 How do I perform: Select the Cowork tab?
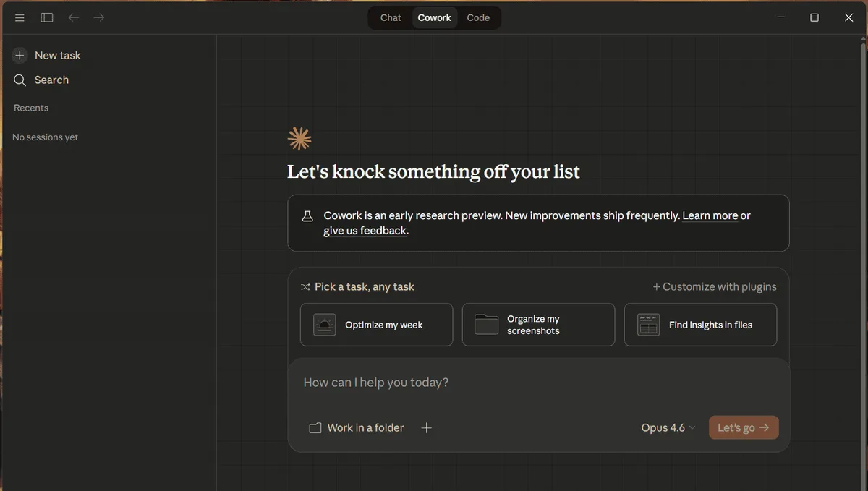(x=435, y=17)
